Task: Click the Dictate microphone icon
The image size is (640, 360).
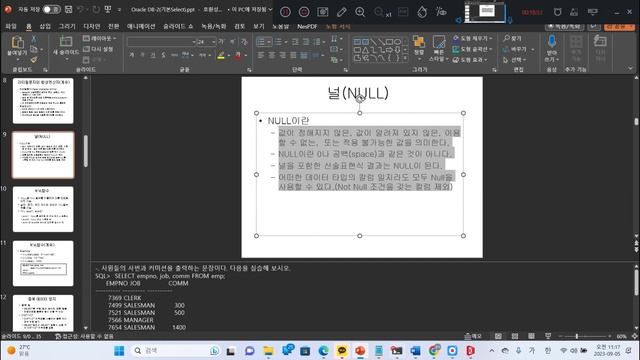Action: click(x=552, y=41)
